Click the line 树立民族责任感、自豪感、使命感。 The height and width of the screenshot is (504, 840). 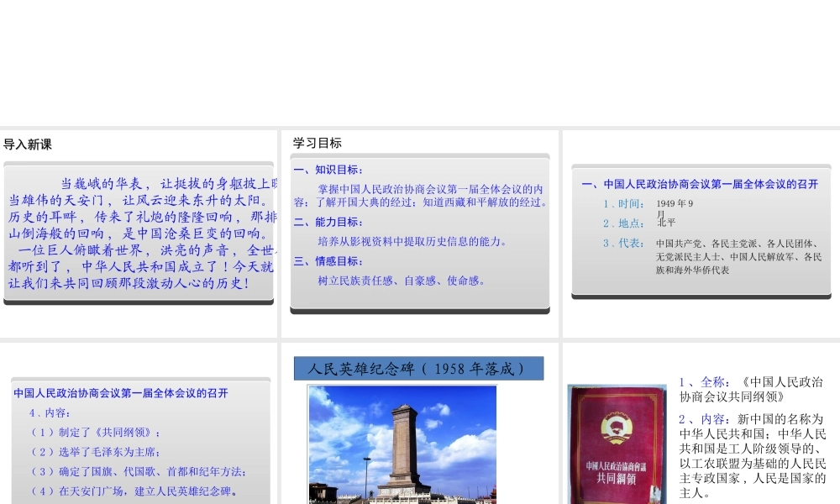402,281
